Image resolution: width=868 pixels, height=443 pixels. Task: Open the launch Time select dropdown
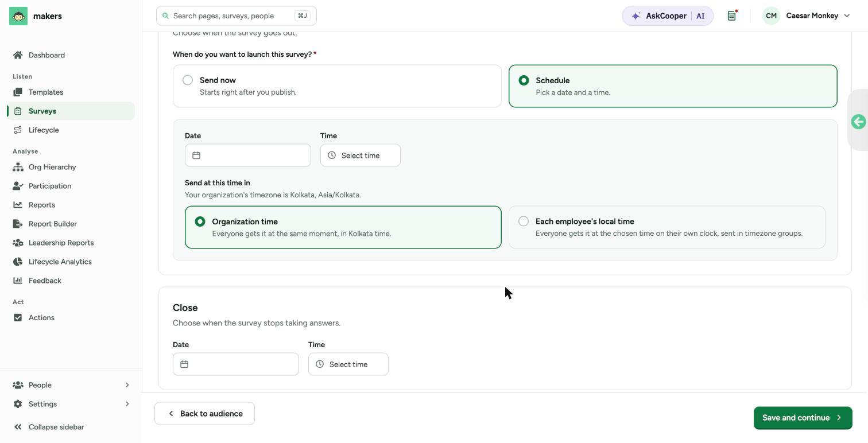[x=360, y=156]
